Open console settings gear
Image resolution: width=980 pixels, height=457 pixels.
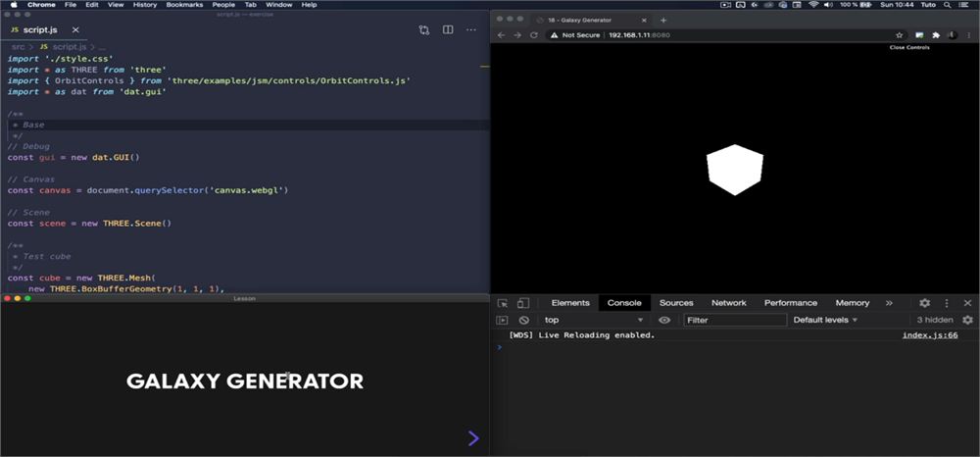click(x=967, y=320)
